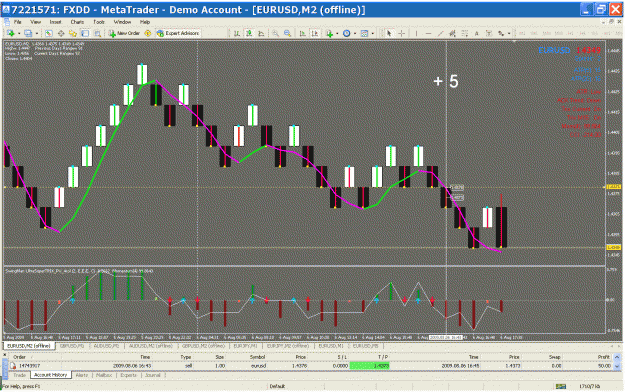Click the Zoom Out magnifier icon
Viewport: 625px width, 392px height.
(287, 33)
